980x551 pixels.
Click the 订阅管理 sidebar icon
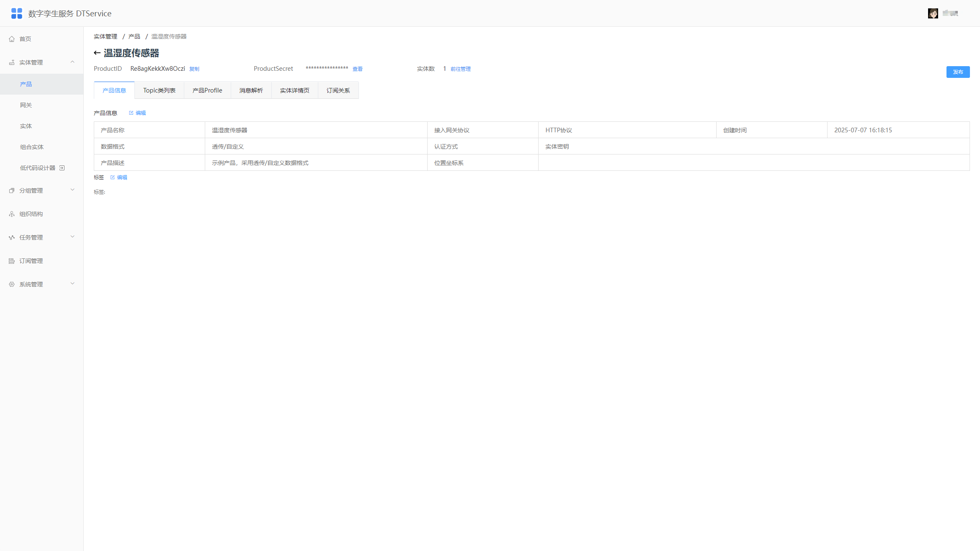point(12,261)
